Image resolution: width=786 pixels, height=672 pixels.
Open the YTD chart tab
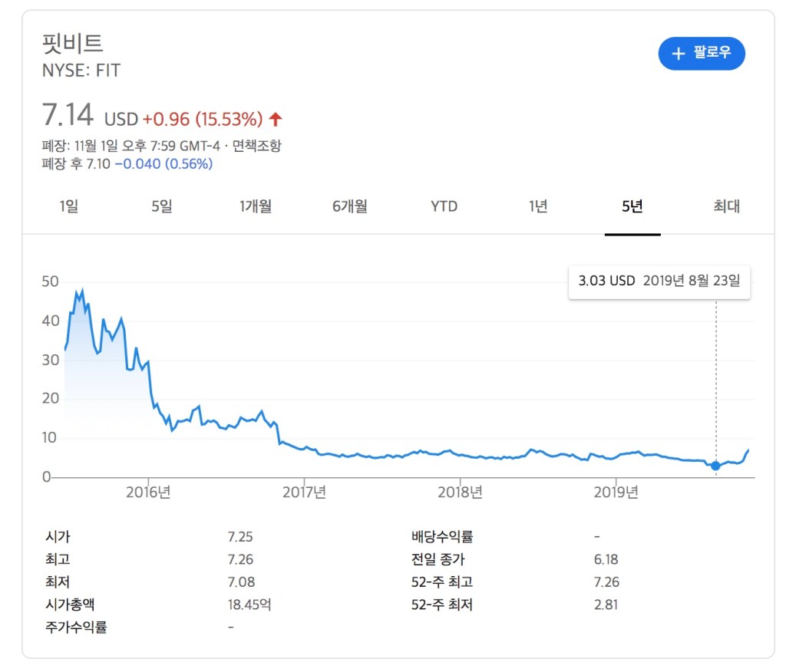click(444, 206)
